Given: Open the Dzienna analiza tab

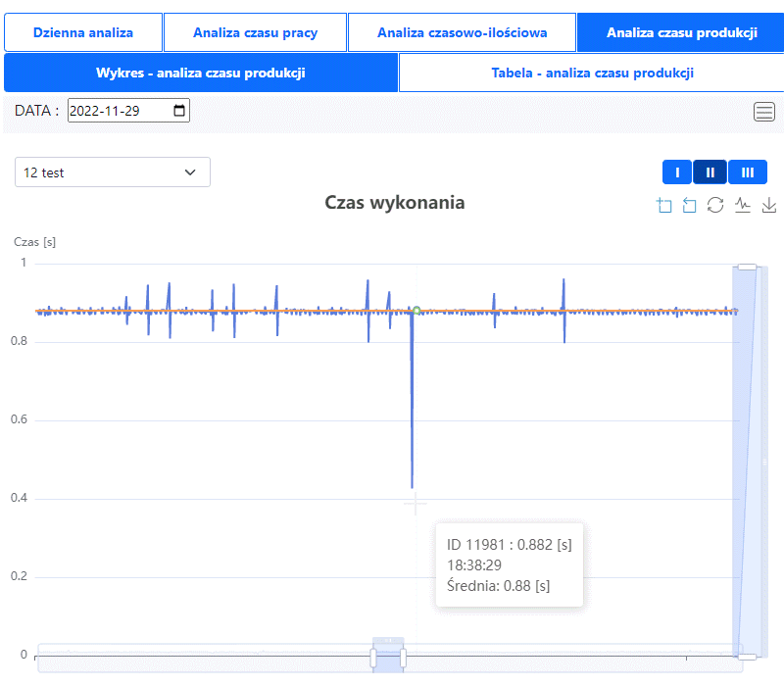Looking at the screenshot, I should click(x=83, y=33).
